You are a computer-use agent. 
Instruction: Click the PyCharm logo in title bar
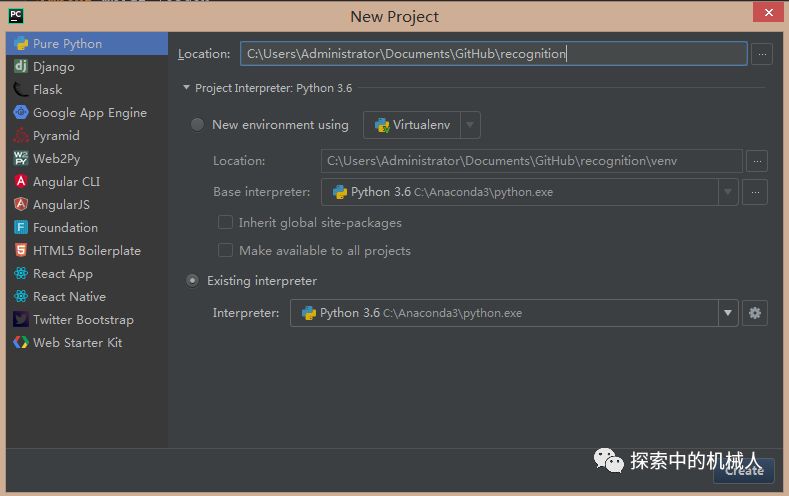[x=16, y=16]
